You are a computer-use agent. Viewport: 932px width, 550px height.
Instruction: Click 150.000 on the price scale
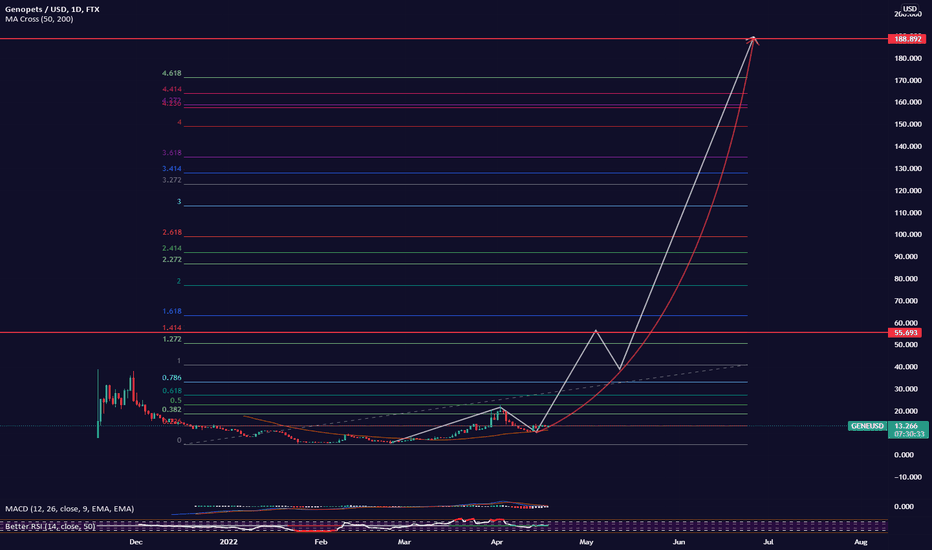[908, 124]
